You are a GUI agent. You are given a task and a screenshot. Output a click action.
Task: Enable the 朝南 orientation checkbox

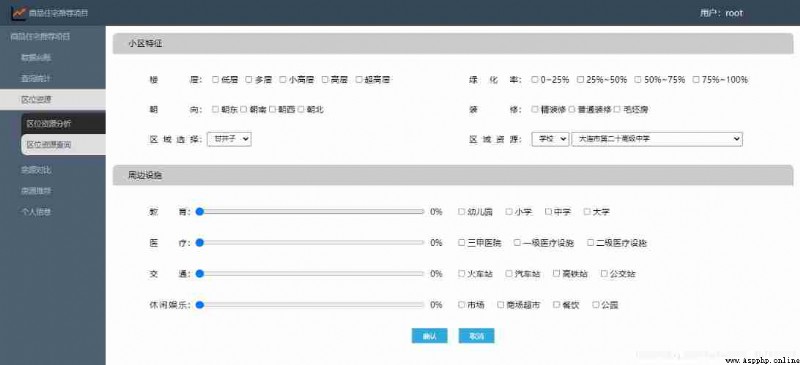pyautogui.click(x=244, y=109)
